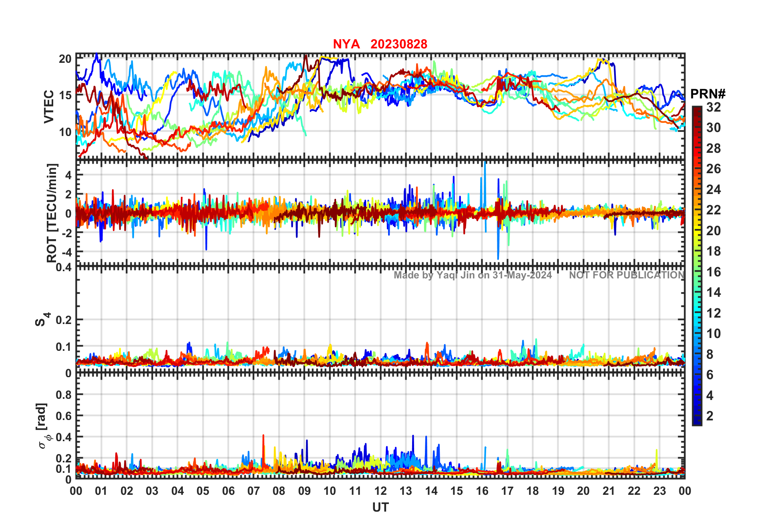This screenshot has width=761, height=532.
Task: Click the UT axis tick label "23"
Action: (x=660, y=491)
